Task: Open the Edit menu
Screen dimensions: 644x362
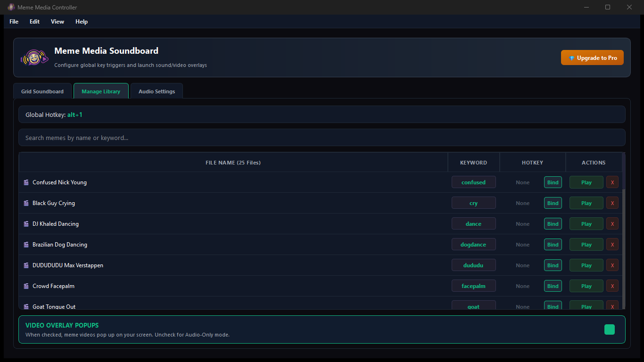Action: 34,22
